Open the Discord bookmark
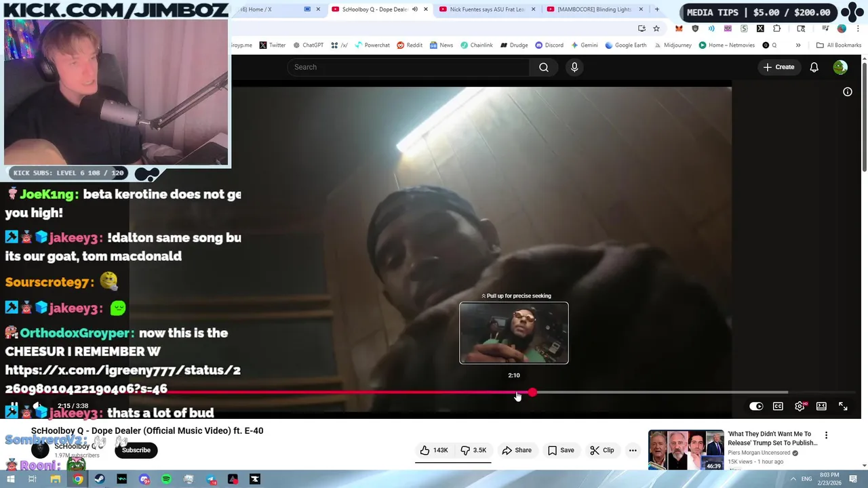Image resolution: width=868 pixels, height=488 pixels. (x=549, y=45)
